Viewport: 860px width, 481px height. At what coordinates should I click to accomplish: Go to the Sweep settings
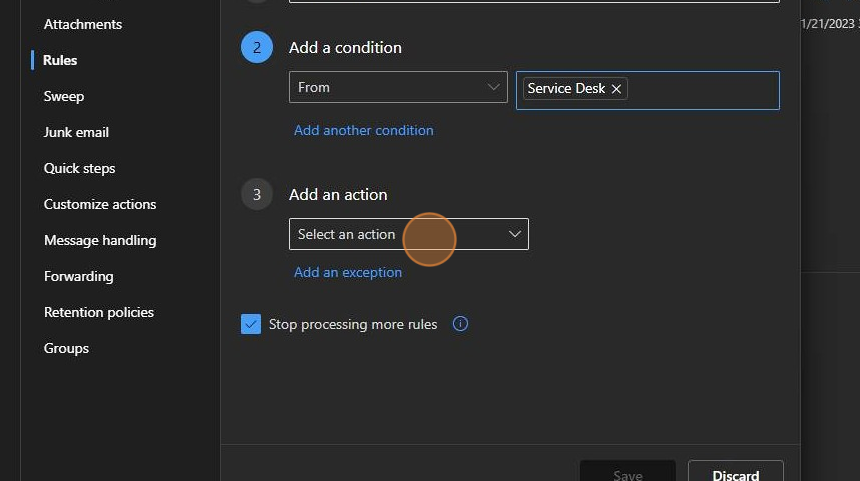click(64, 96)
